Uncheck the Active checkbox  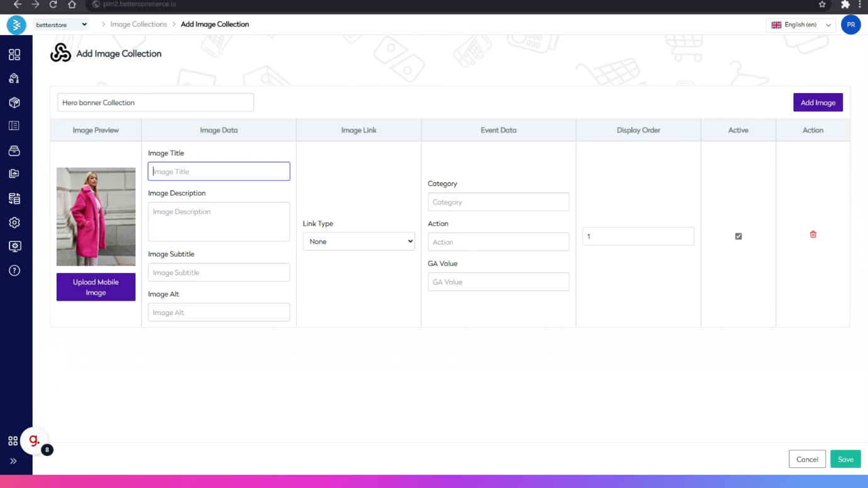pyautogui.click(x=738, y=236)
